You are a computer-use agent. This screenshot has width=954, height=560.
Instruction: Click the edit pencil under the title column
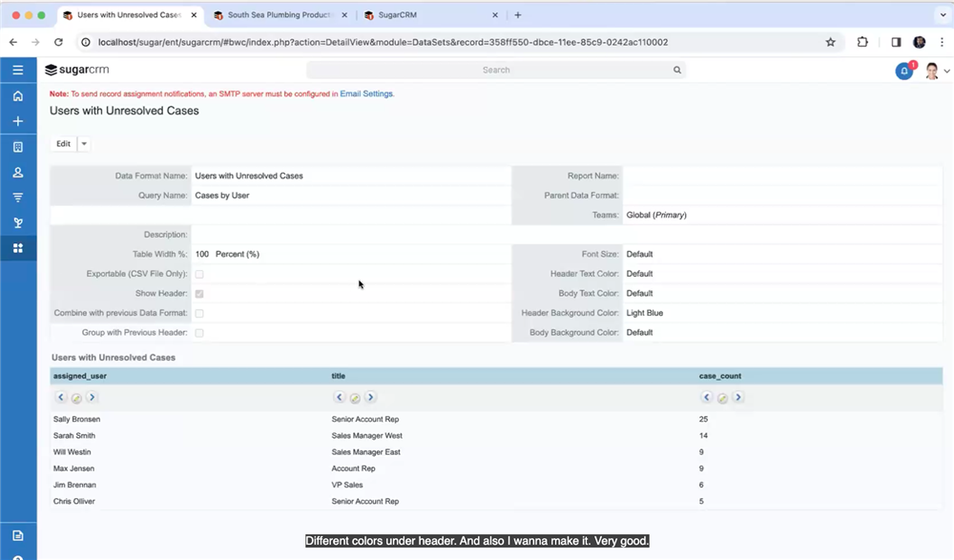355,398
